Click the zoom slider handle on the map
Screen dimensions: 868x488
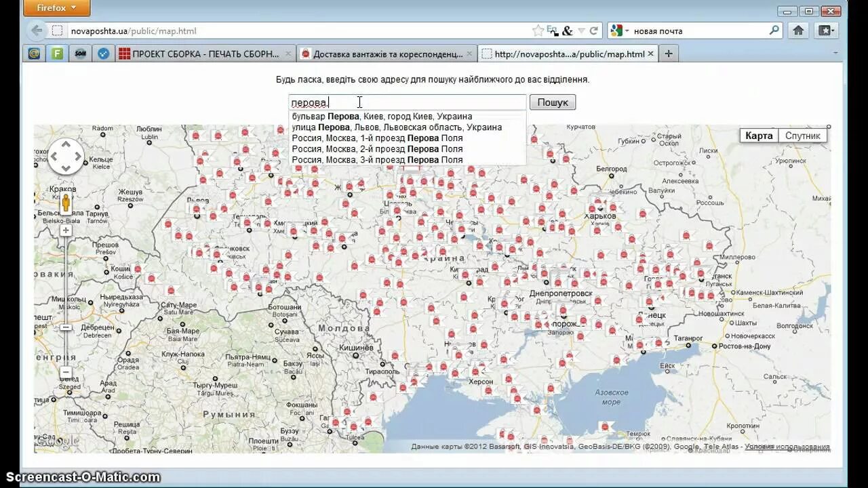66,327
